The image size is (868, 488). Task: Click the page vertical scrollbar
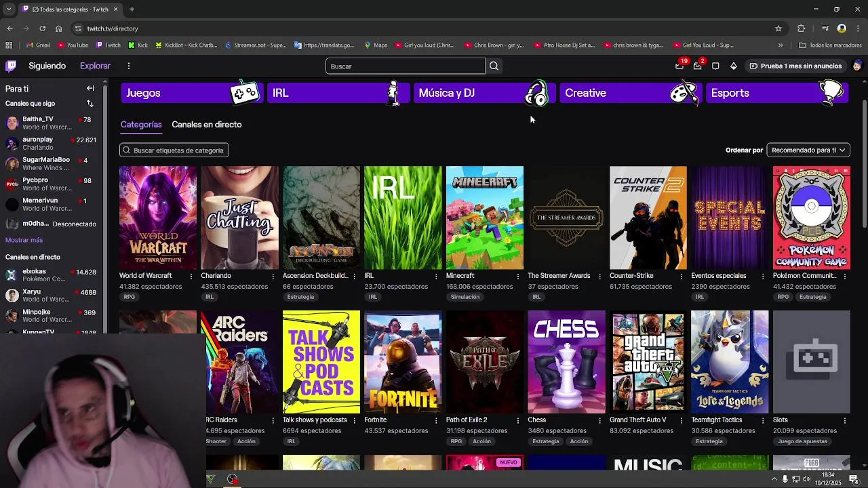coord(864,163)
